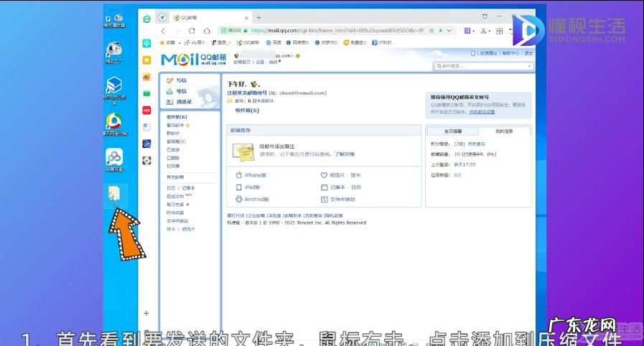
Task: Switch to the 我的信息 tab
Action: tap(503, 131)
